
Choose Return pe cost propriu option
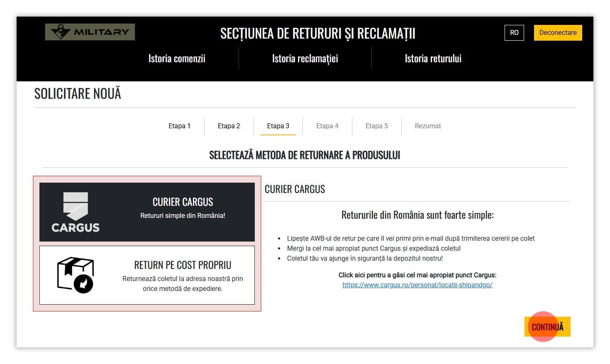click(x=183, y=275)
